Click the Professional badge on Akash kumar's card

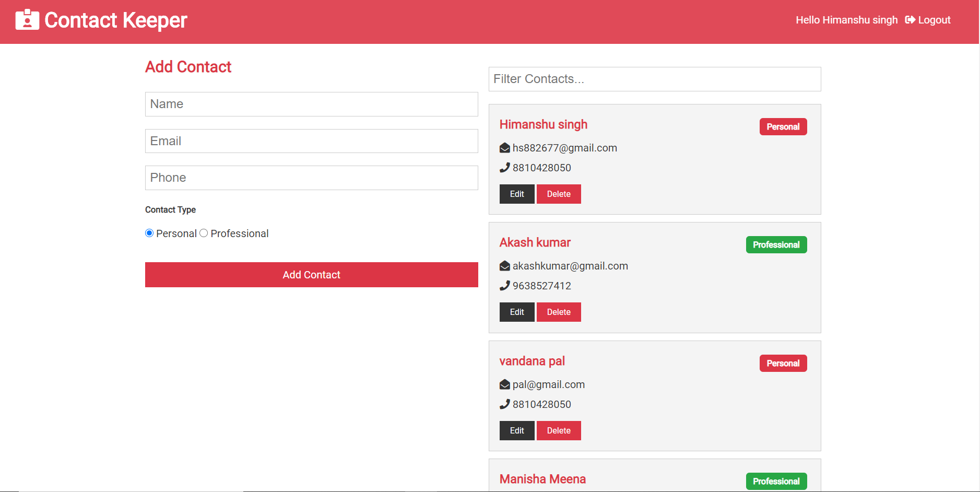point(776,244)
